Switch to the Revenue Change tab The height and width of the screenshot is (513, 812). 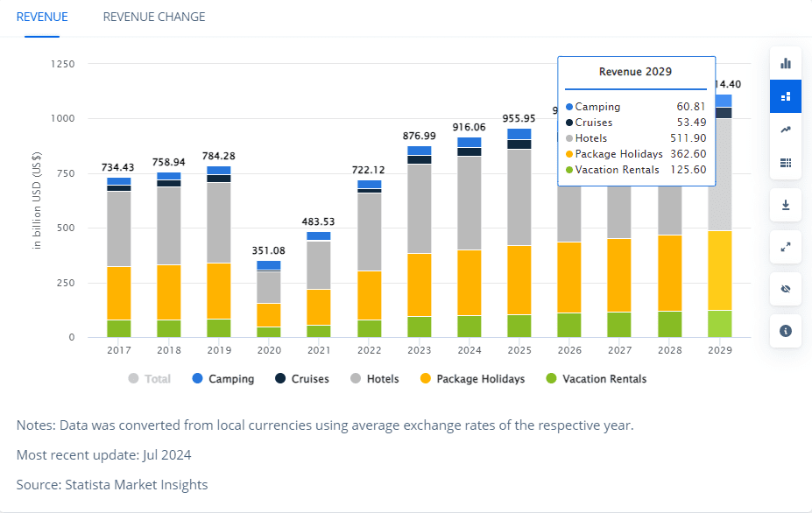point(154,17)
